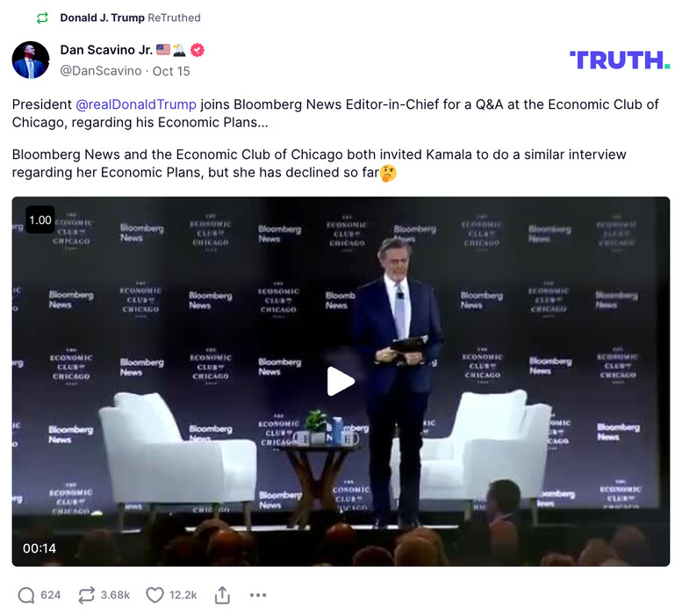682x616 pixels.
Task: Change the 1.00 playback speed badge
Action: (x=40, y=220)
